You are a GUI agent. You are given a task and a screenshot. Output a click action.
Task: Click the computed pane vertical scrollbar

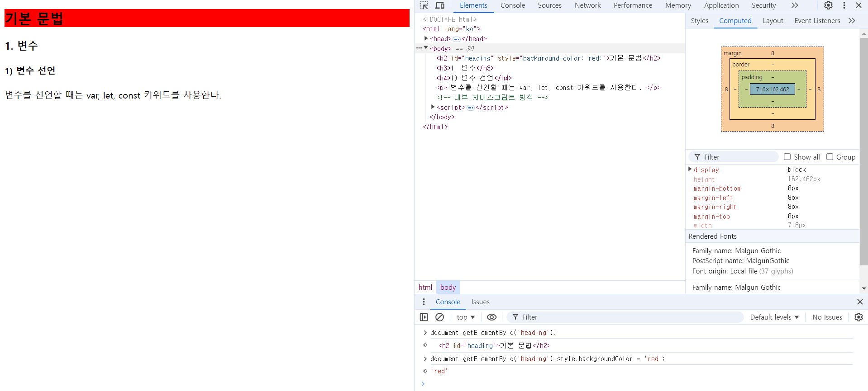[863, 151]
